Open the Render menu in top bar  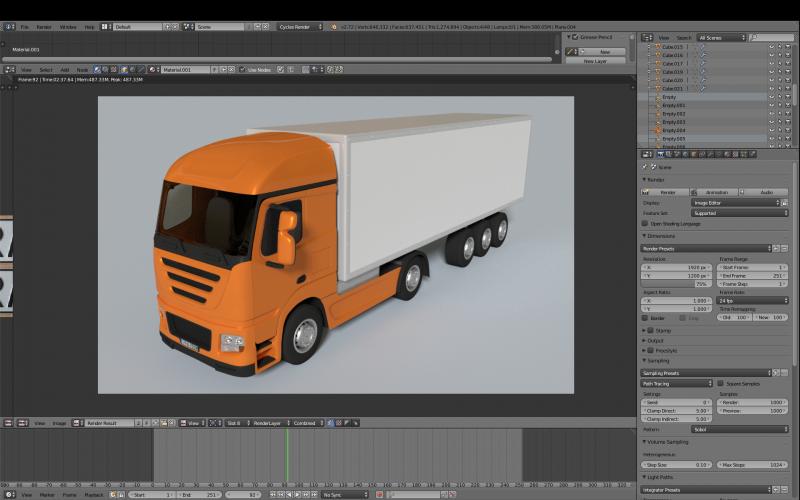point(44,27)
